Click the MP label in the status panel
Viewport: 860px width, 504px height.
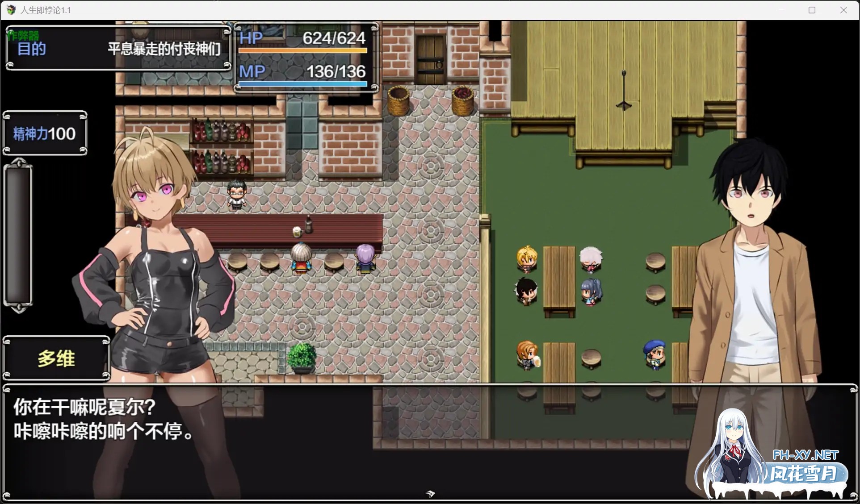[252, 71]
